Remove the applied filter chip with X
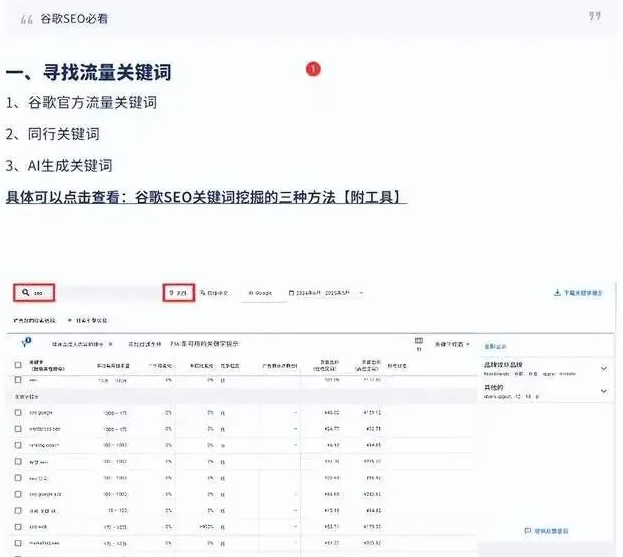This screenshot has height=557, width=623. pyautogui.click(x=110, y=343)
